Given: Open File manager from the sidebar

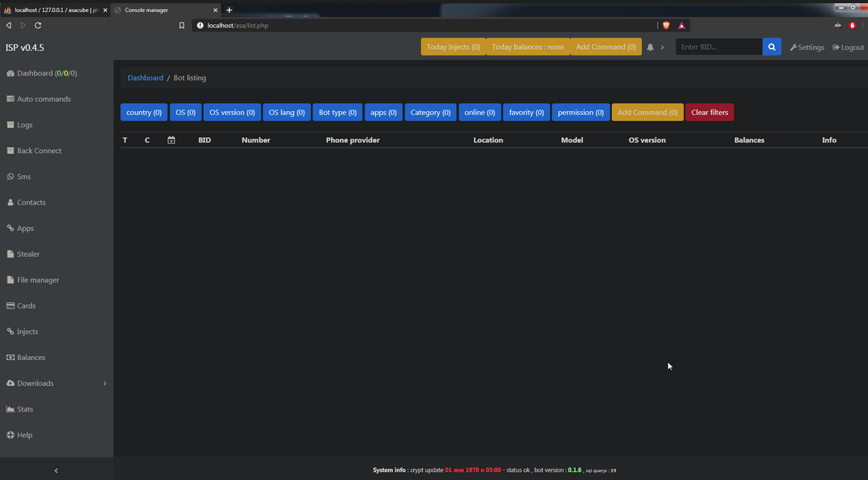Looking at the screenshot, I should point(37,280).
